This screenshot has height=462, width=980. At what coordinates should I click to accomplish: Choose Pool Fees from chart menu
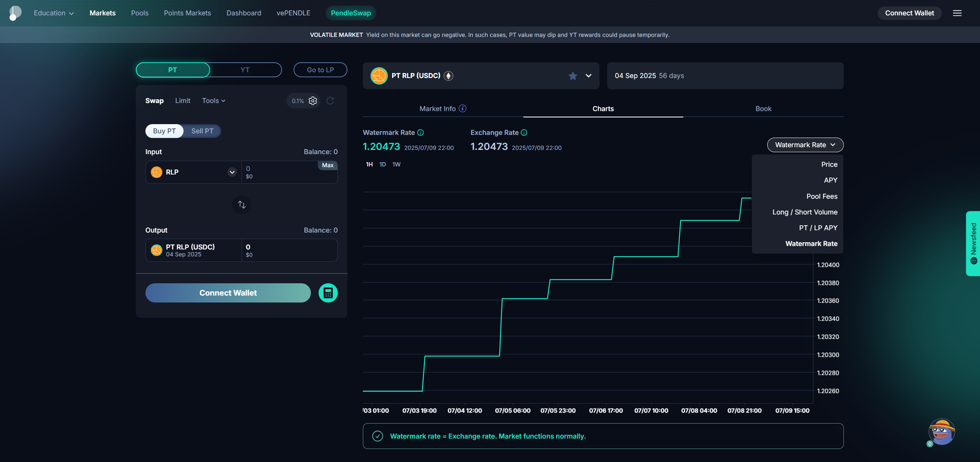coord(822,196)
